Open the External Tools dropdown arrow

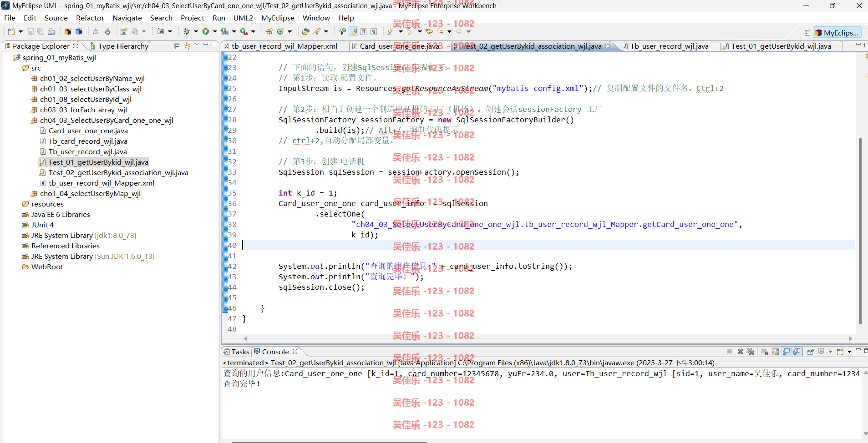click(253, 31)
